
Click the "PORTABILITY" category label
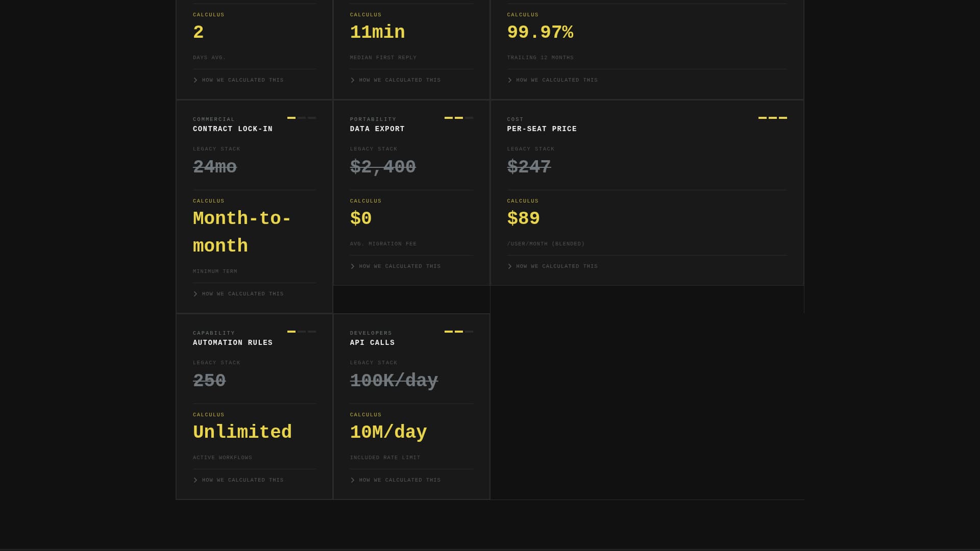373,119
